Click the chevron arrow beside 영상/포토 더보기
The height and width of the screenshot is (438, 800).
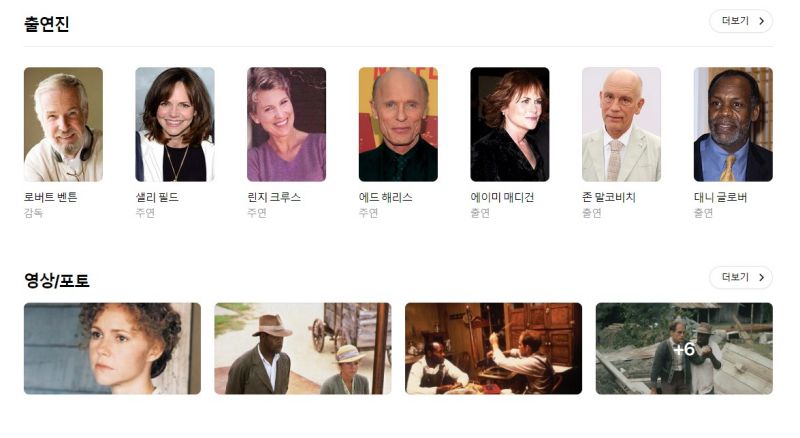761,277
